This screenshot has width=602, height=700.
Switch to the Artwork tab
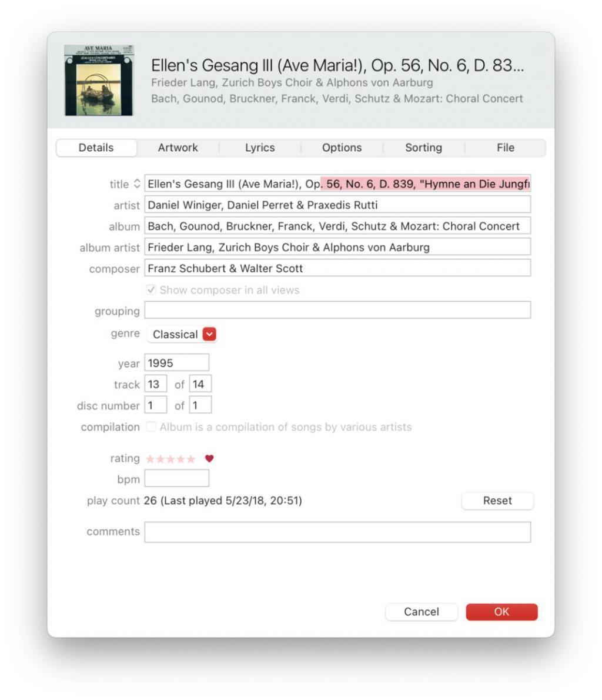click(177, 148)
